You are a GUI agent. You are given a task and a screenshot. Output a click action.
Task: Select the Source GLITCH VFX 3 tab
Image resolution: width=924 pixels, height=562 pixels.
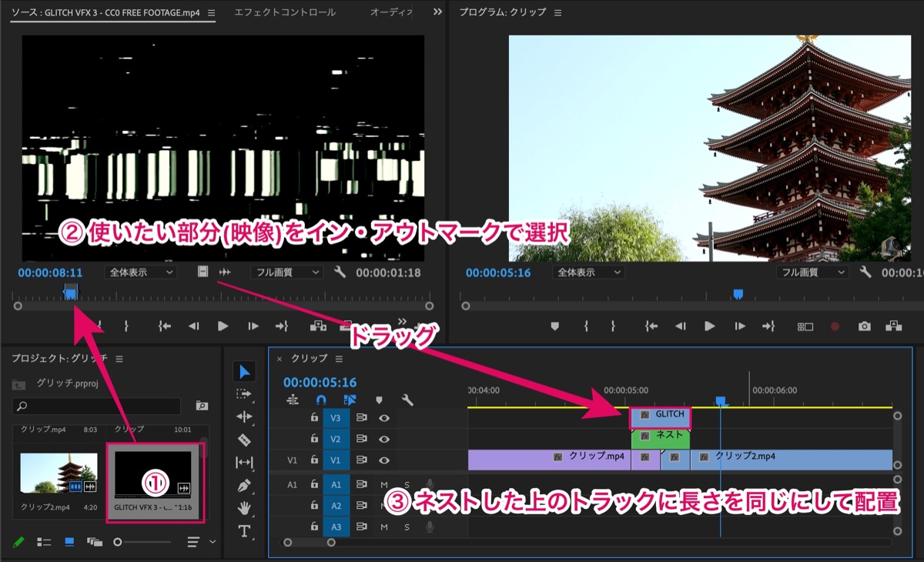point(105,12)
